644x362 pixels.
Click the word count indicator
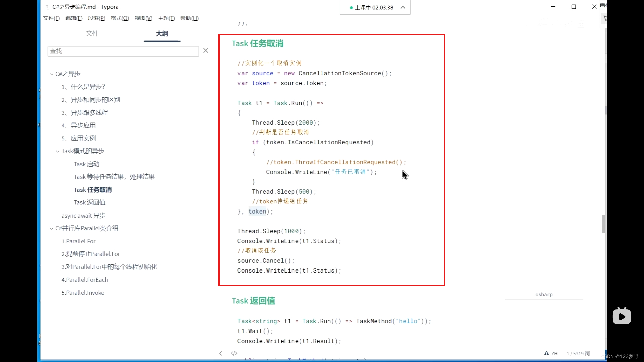(578, 353)
